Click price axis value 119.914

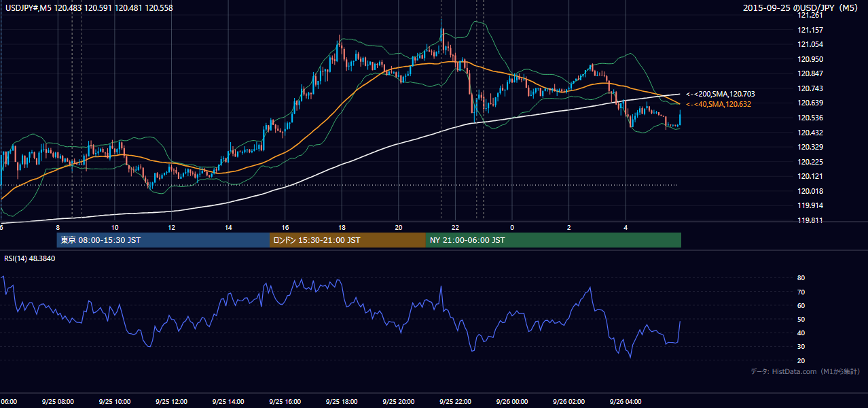(811, 205)
